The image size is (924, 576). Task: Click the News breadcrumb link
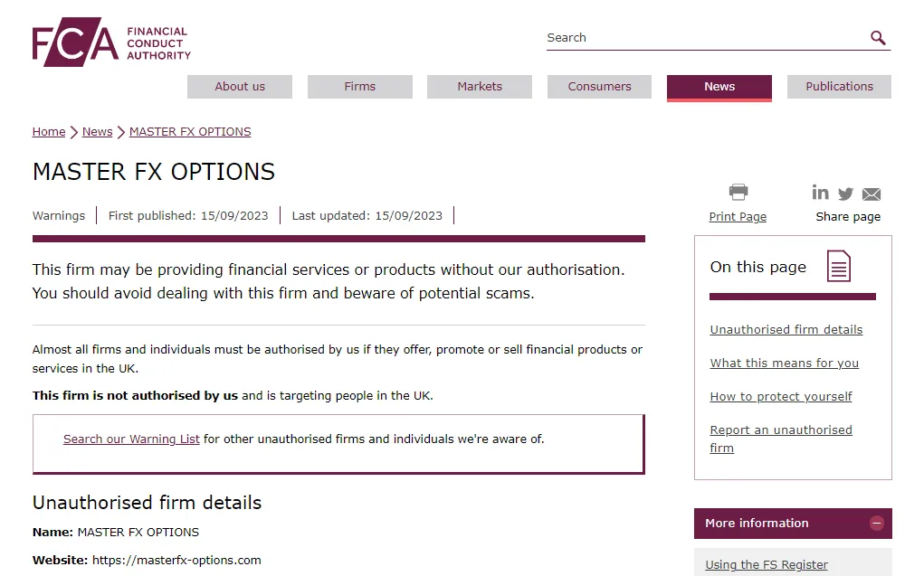(97, 132)
